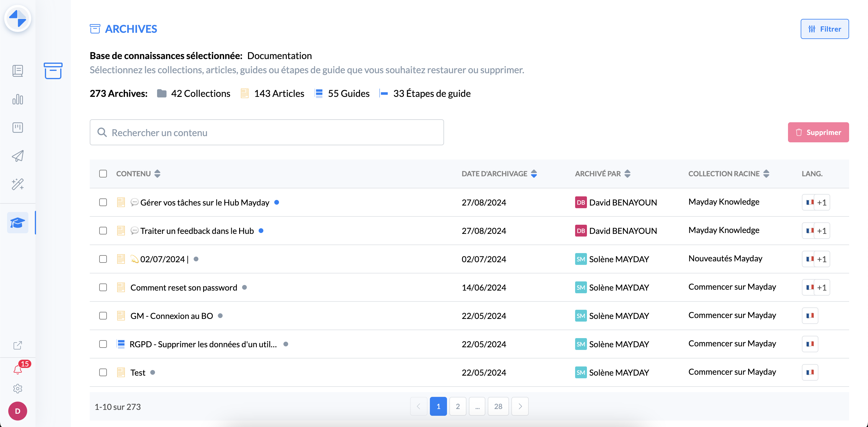Sort by Collection racine column arrows
Viewport: 868px width, 427px height.
766,174
